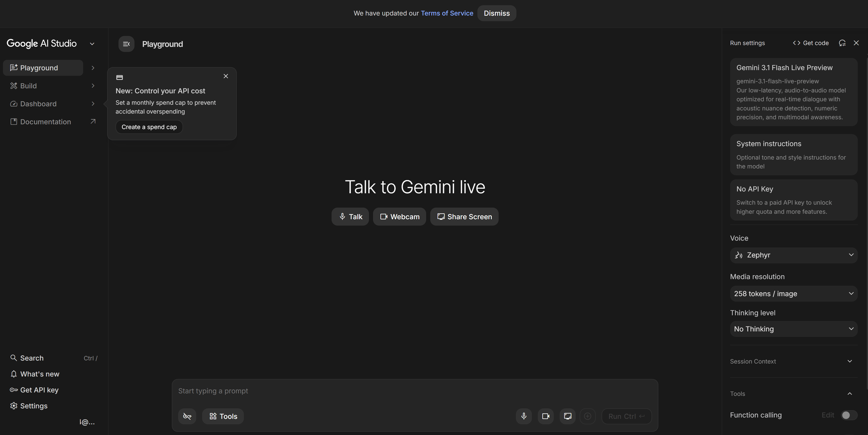Screen dimensions: 868x435
Task: Select the microphone icon in the prompt bar
Action: coord(524,416)
